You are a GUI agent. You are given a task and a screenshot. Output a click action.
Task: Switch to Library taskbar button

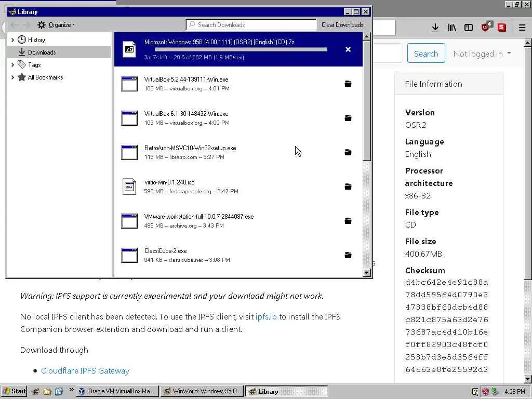[x=286, y=391]
